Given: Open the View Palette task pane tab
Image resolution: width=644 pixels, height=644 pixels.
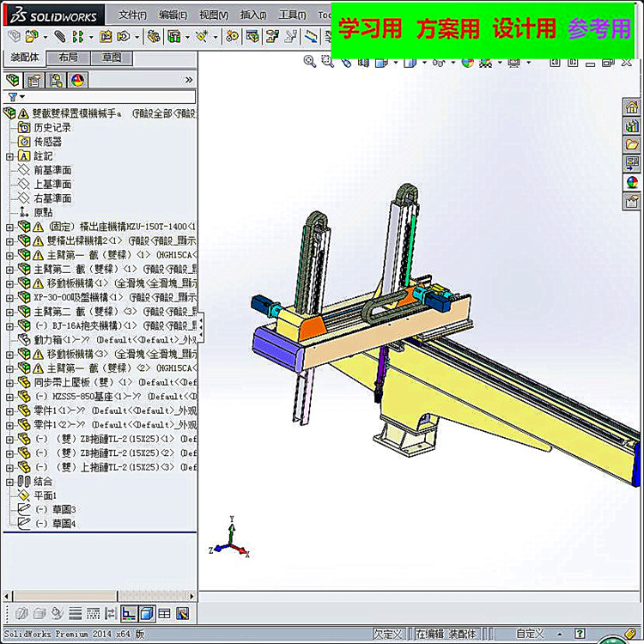Looking at the screenshot, I should coord(632,162).
